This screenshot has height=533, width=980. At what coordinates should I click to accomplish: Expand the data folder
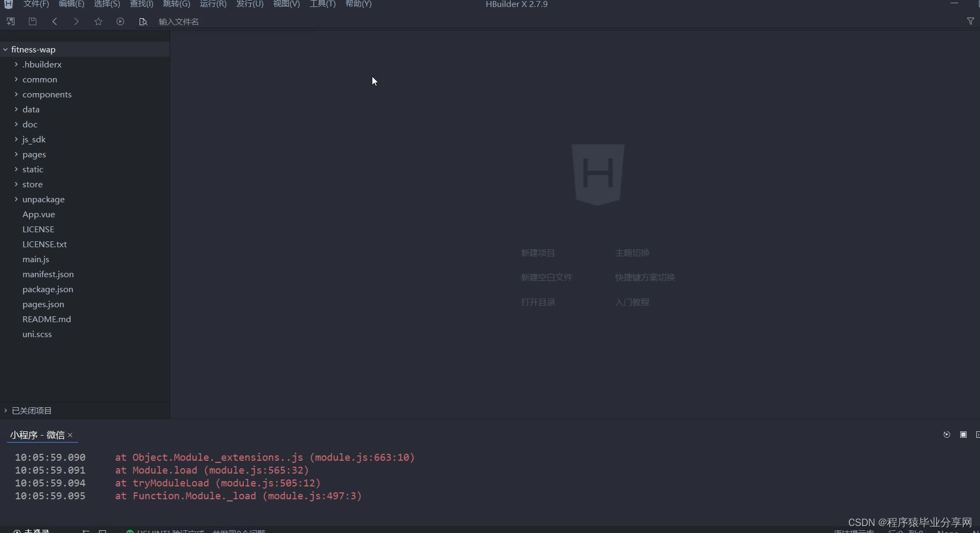16,109
